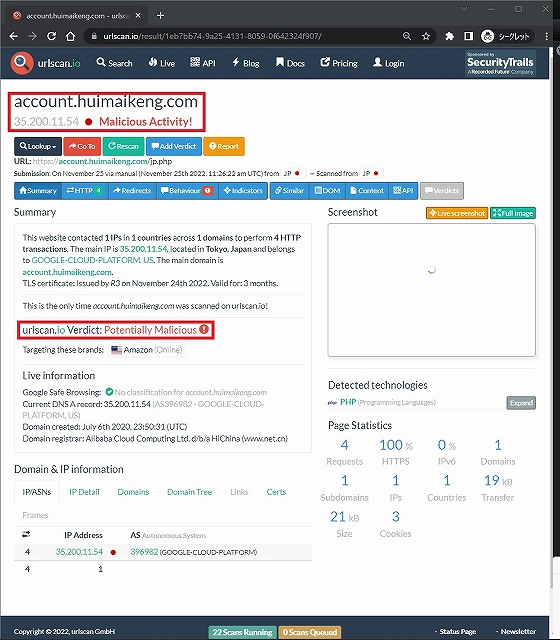
Task: Select the HTTP tab
Action: click(x=85, y=191)
